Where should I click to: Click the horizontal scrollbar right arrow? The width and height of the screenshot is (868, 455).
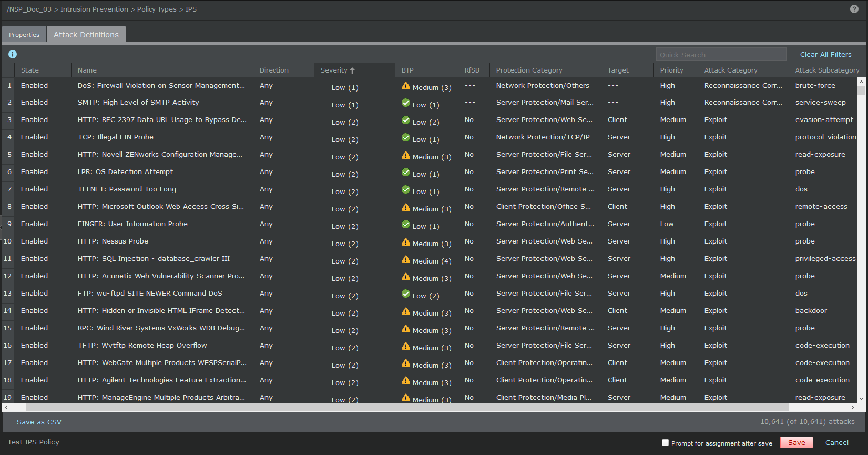click(853, 408)
